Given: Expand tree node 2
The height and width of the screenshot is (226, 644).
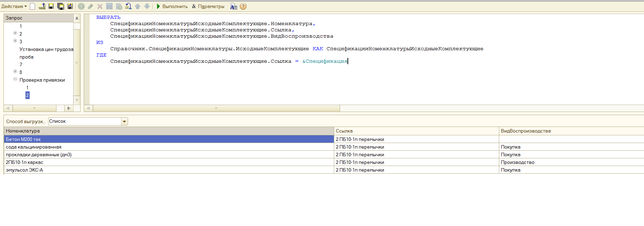Looking at the screenshot, I should [x=15, y=33].
